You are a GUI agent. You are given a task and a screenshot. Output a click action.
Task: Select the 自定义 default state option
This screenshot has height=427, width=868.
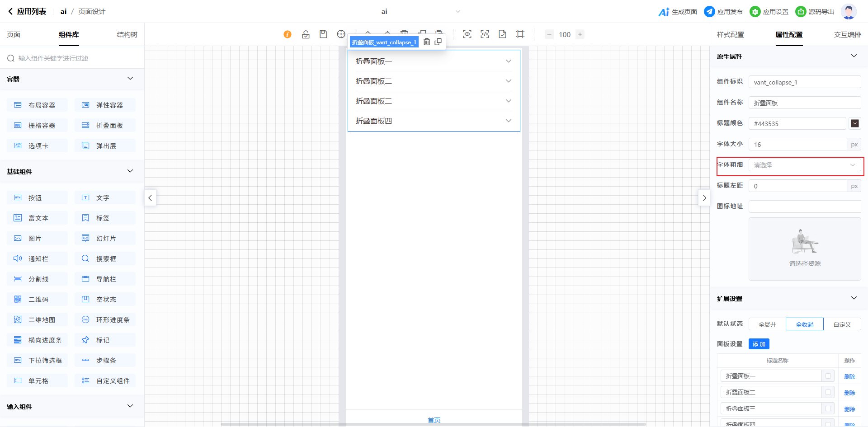tap(842, 324)
